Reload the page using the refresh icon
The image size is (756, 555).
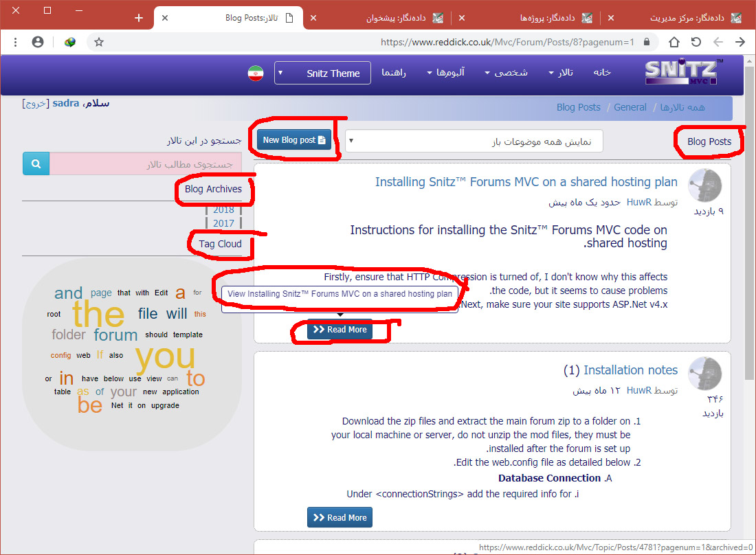point(696,42)
